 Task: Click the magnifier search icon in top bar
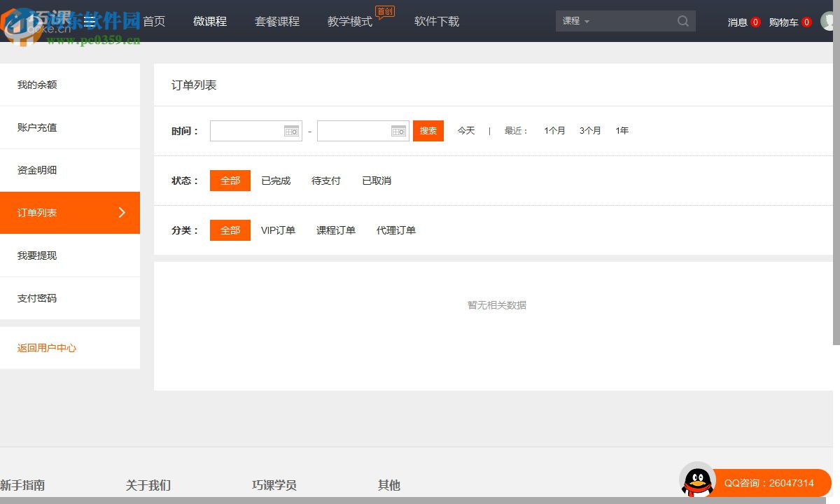coord(682,21)
